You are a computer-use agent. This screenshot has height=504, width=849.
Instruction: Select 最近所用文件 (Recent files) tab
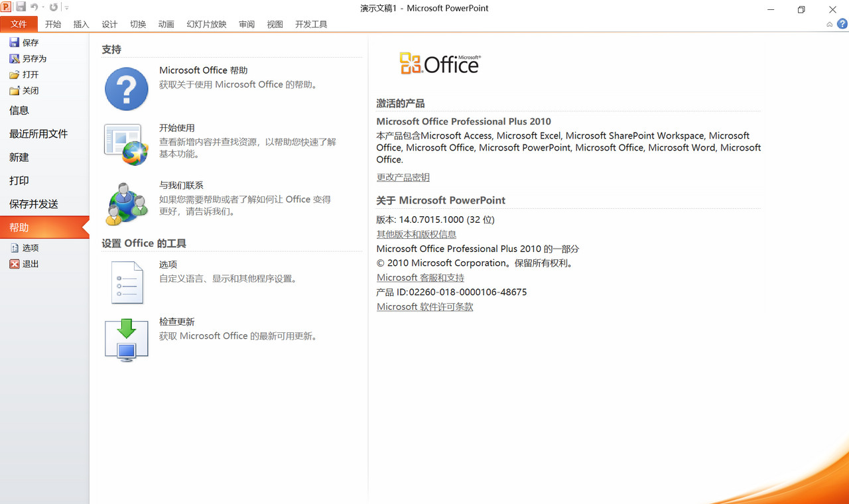click(44, 134)
